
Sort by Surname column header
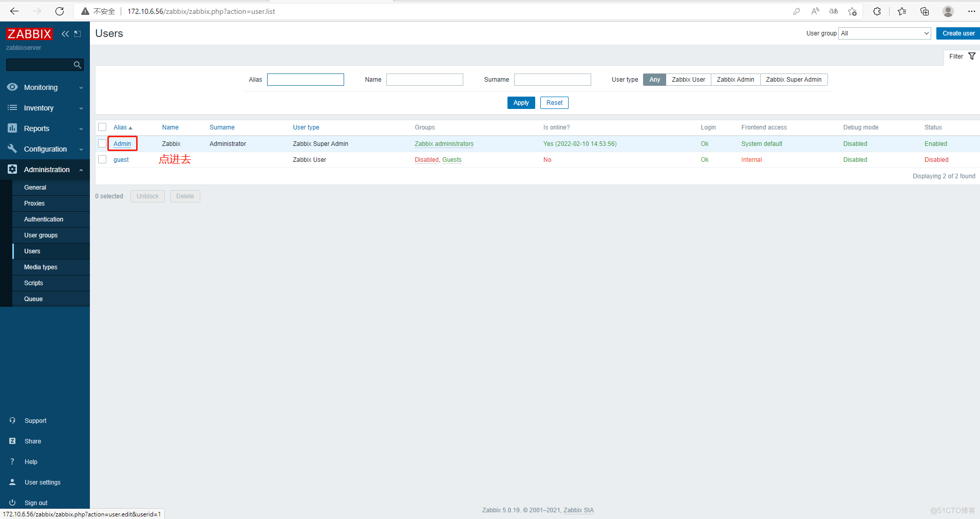pyautogui.click(x=222, y=127)
